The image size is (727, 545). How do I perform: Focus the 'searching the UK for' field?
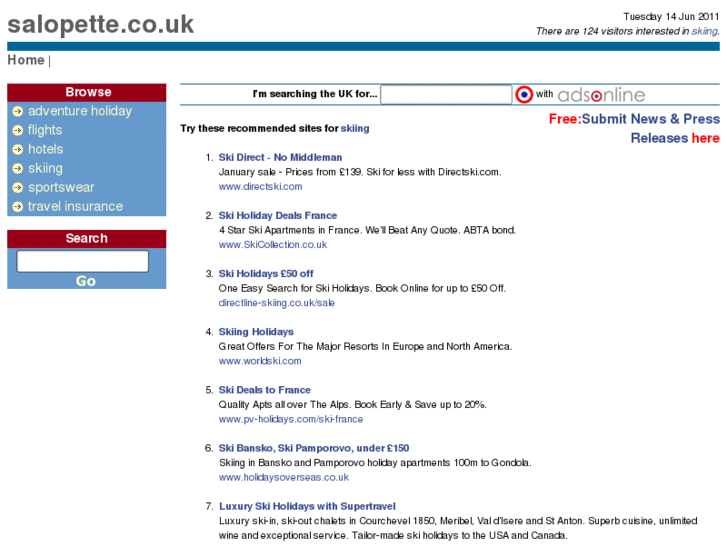446,95
